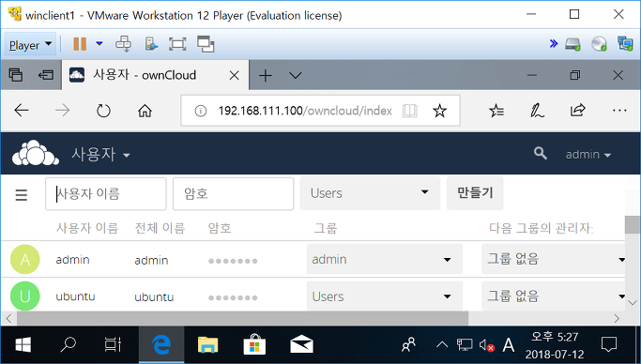Click the horizontal scrollbar right arrow
Screen dimensions: 641x364
click(617, 318)
